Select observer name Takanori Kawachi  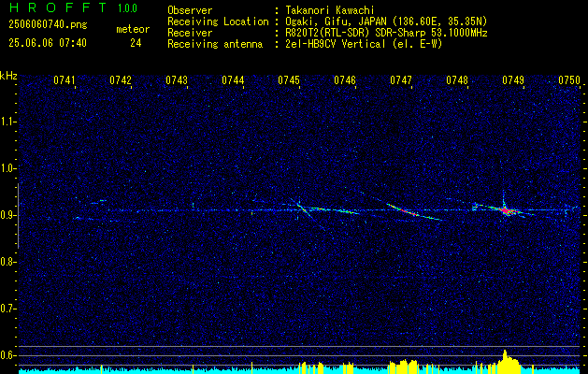tap(330, 10)
